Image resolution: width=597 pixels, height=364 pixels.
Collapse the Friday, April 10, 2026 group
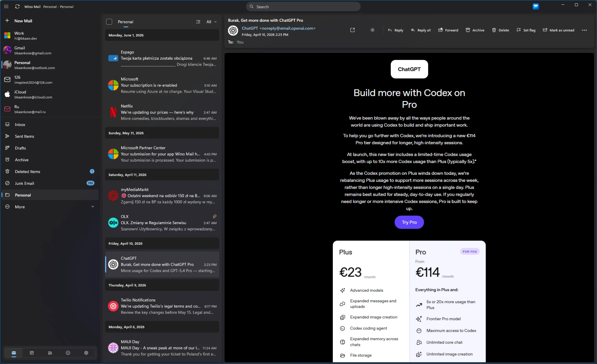click(162, 244)
